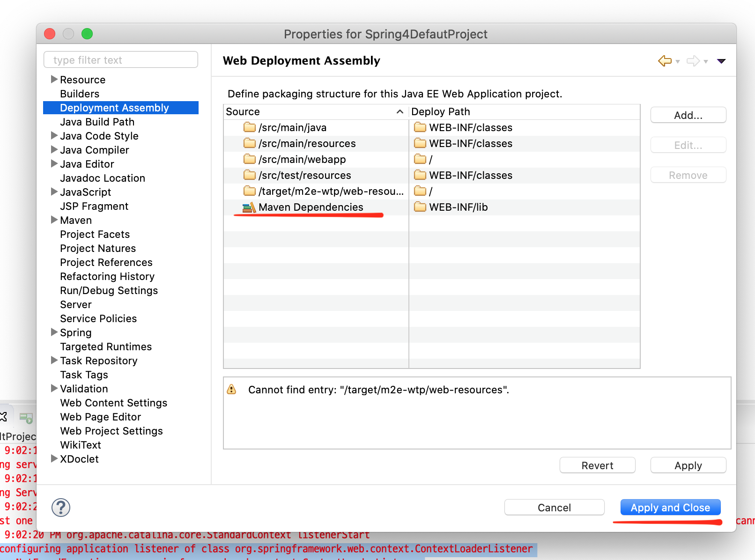Click the /src/test/resources folder icon
The height and width of the screenshot is (560, 755).
(250, 175)
